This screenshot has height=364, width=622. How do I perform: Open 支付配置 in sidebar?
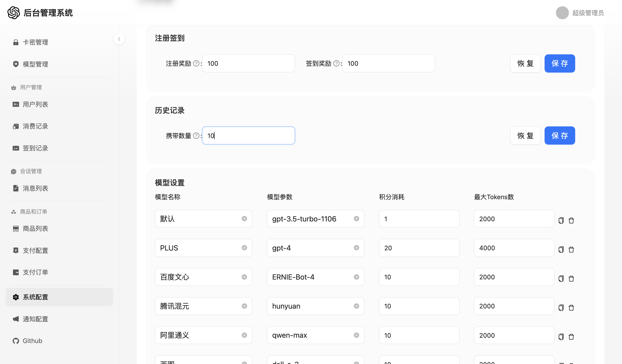[35, 251]
